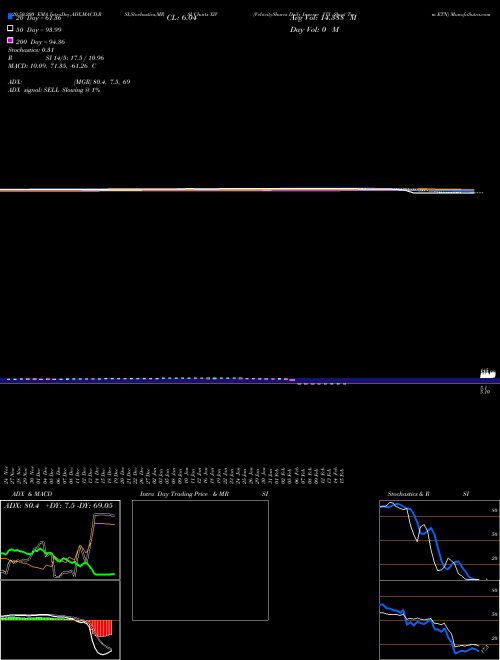Click the empty Intra Day Trading Price chart box

click(x=200, y=560)
